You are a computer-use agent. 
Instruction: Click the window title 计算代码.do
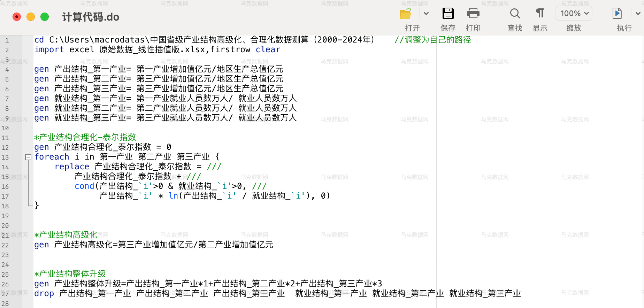pyautogui.click(x=91, y=17)
